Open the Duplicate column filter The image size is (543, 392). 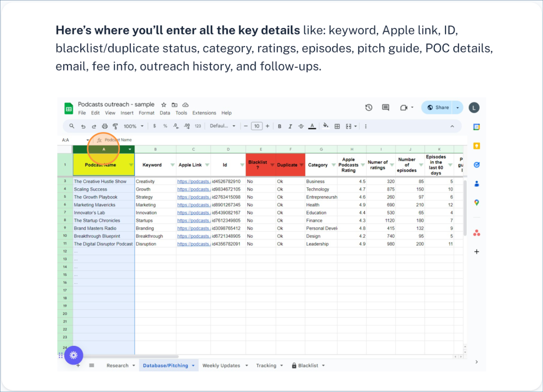301,165
